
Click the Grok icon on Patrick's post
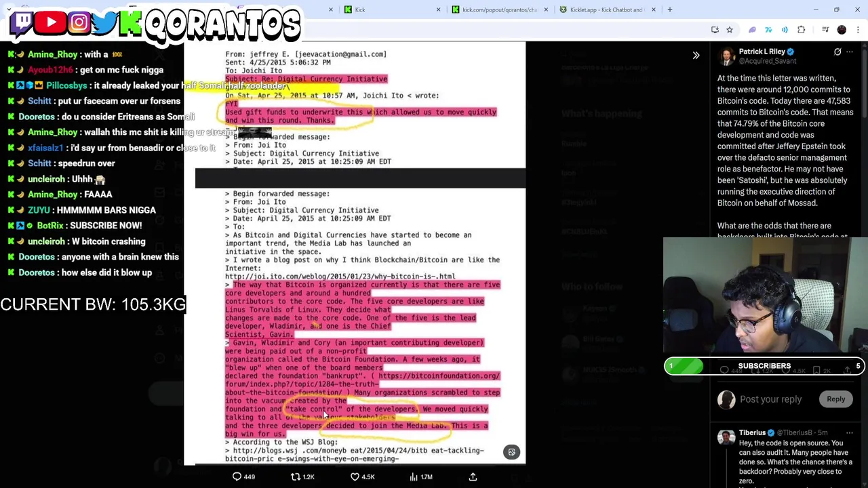coord(837,52)
